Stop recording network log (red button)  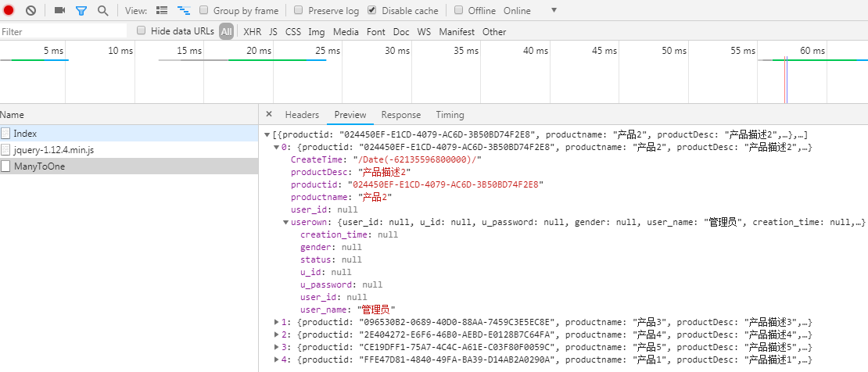click(9, 10)
